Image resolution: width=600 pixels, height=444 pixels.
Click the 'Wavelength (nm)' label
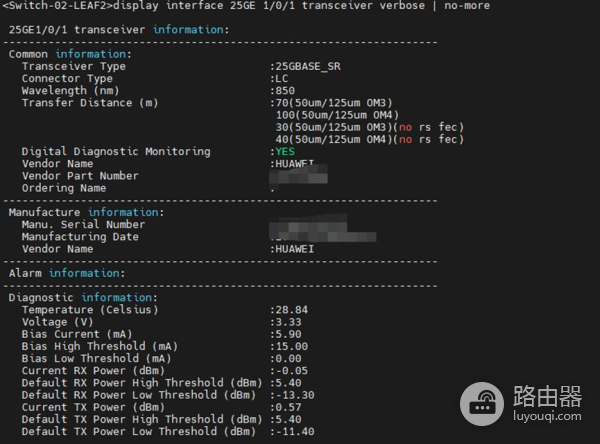coord(70,91)
